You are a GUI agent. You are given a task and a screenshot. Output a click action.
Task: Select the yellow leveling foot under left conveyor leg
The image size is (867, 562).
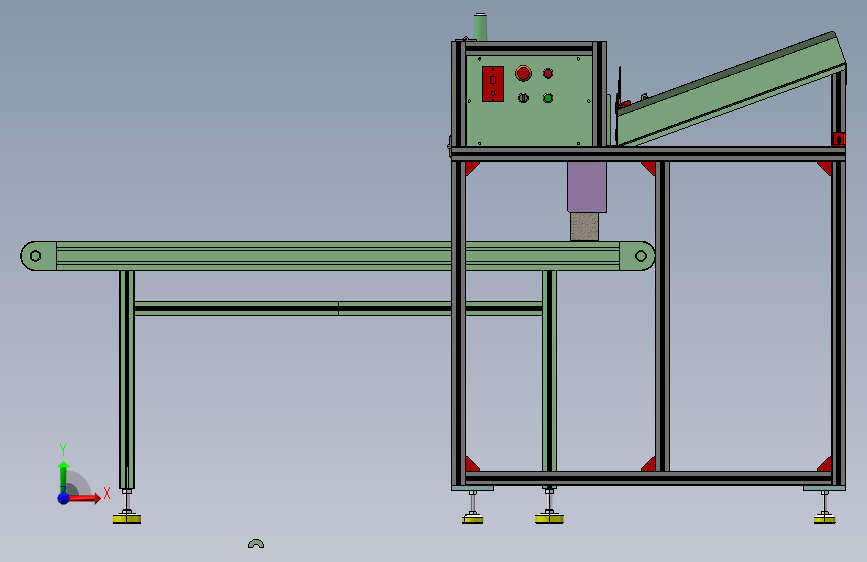[x=127, y=519]
